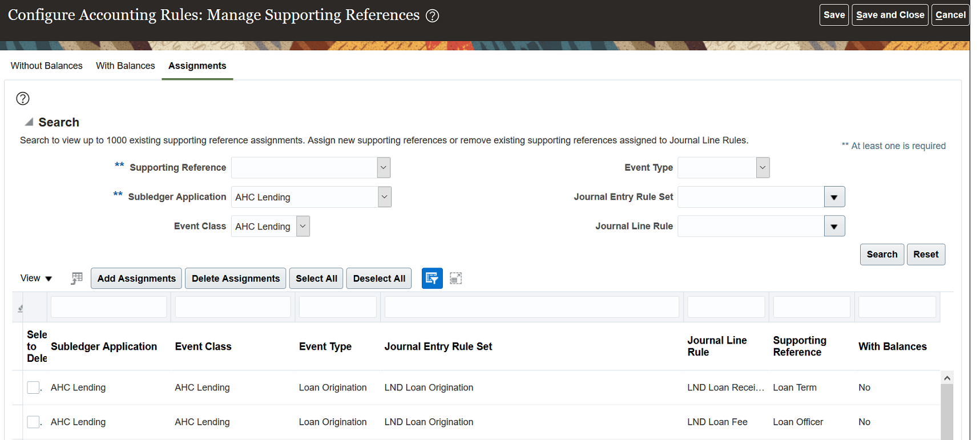Click the Save and Close button
Image resolution: width=980 pixels, height=440 pixels.
tap(889, 15)
